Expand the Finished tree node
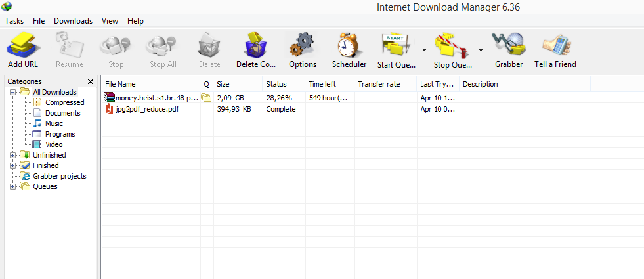644x279 pixels. coord(12,165)
